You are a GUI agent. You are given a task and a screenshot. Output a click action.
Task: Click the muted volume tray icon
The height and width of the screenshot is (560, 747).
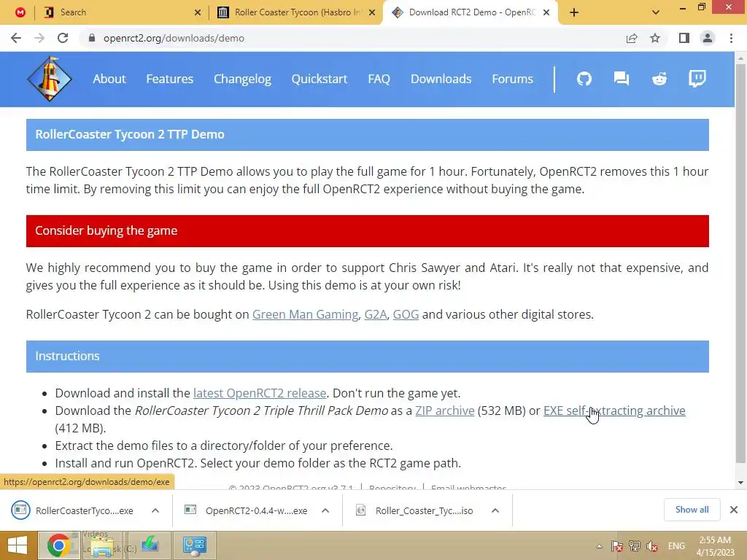point(652,546)
